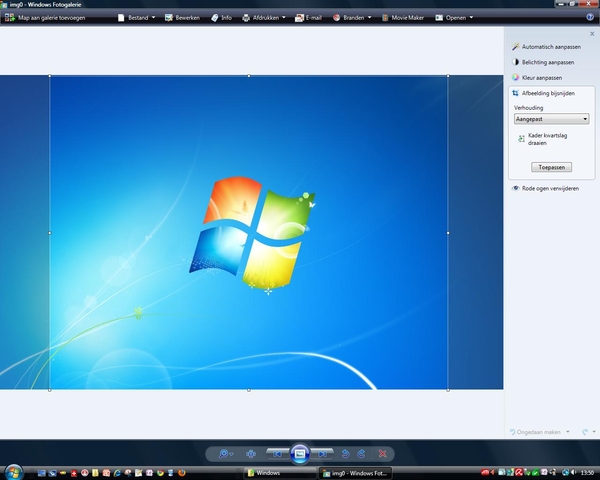
Task: Click the top-left crop handle
Action: [x=50, y=76]
